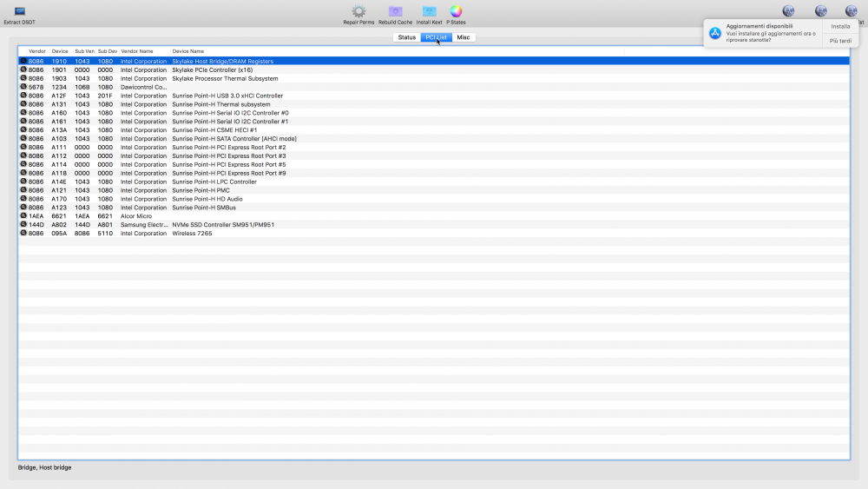This screenshot has height=489, width=868.
Task: Click lookup icon for USB 3.0 xHCI Controller row
Action: pos(23,96)
